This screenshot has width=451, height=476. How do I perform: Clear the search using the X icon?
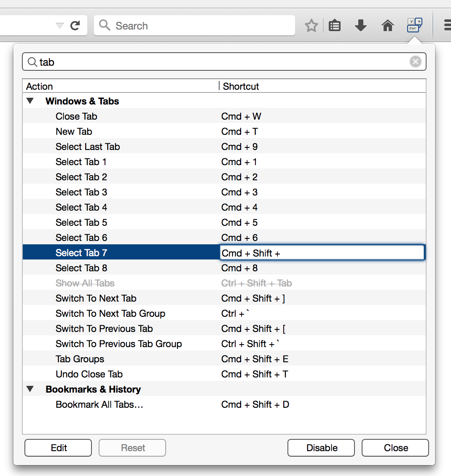[x=416, y=62]
